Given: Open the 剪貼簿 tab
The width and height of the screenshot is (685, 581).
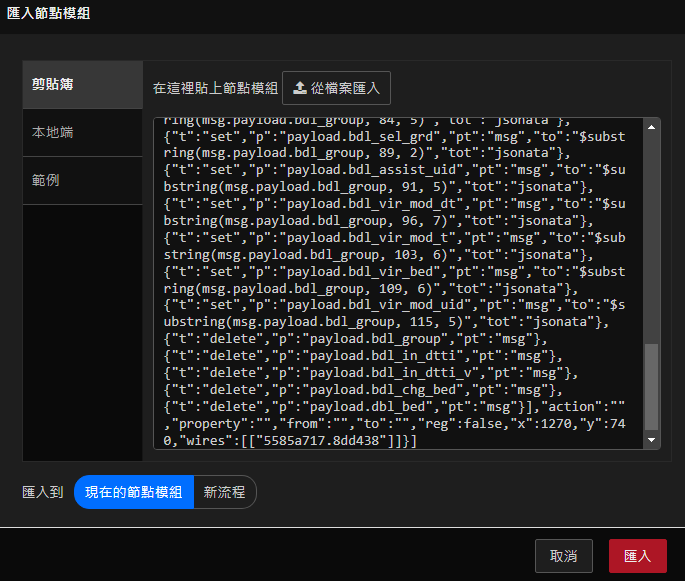Looking at the screenshot, I should click(82, 84).
